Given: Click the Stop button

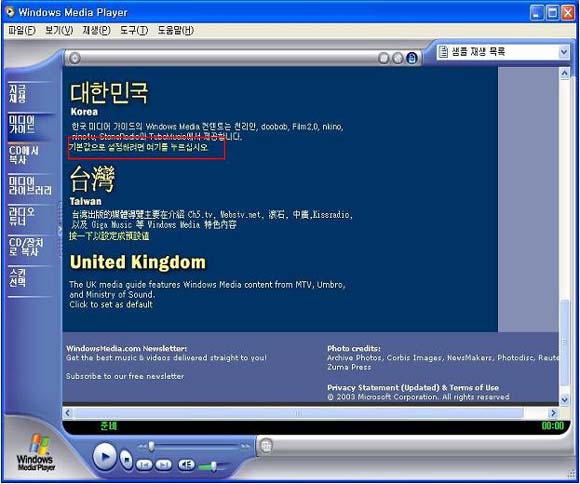Looking at the screenshot, I should pos(127,460).
